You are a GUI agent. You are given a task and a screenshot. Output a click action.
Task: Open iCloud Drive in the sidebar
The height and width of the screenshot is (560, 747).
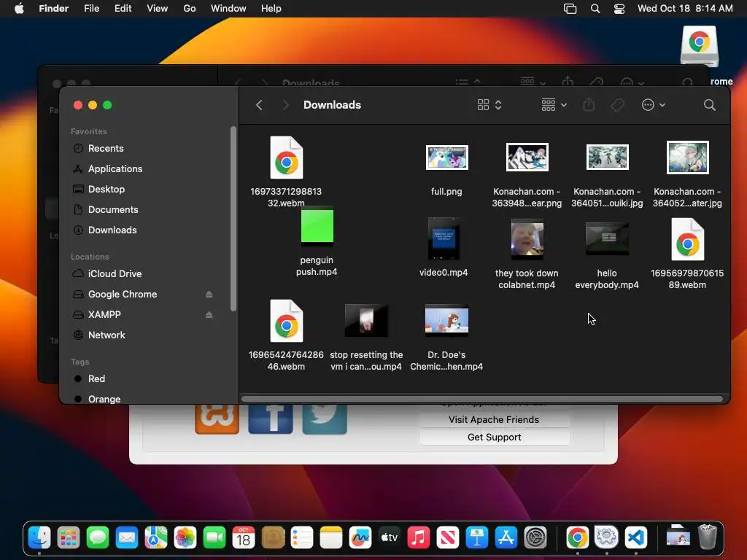[x=115, y=274]
